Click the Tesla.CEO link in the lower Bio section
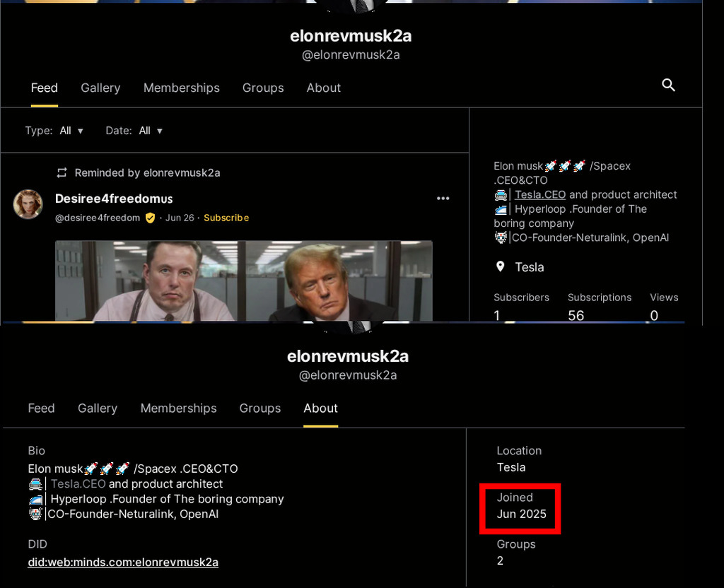The width and height of the screenshot is (724, 588). 78,484
